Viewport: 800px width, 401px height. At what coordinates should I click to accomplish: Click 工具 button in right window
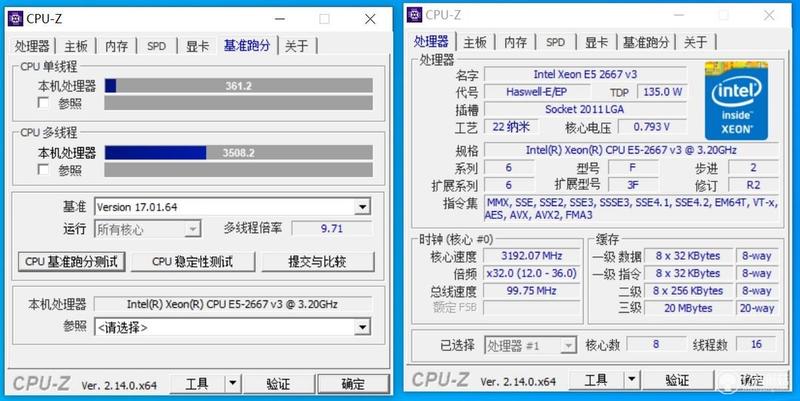(596, 380)
